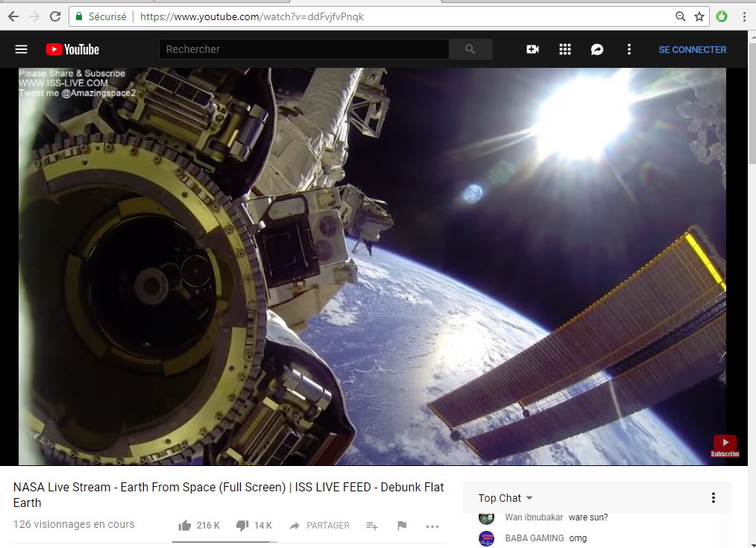Go to the YouTube home logo

click(72, 49)
